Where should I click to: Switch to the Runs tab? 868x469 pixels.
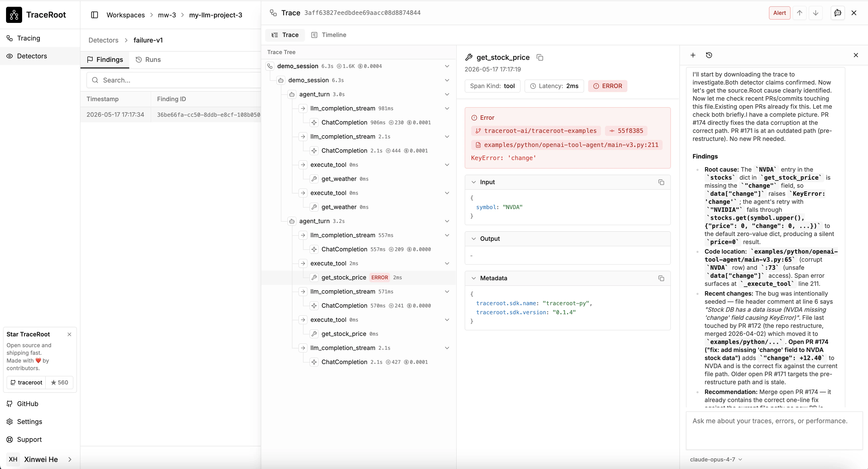click(148, 60)
